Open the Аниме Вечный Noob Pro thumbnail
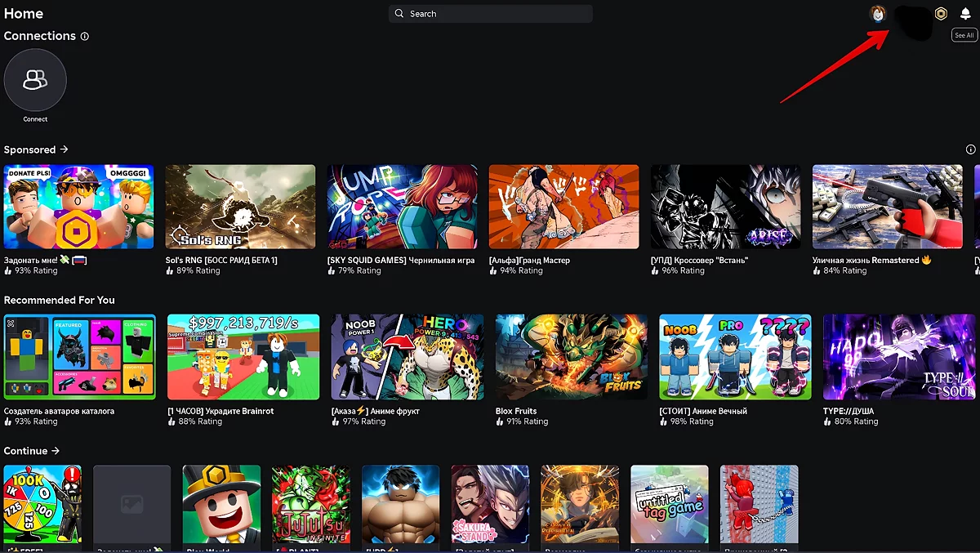This screenshot has height=553, width=980. coord(735,357)
